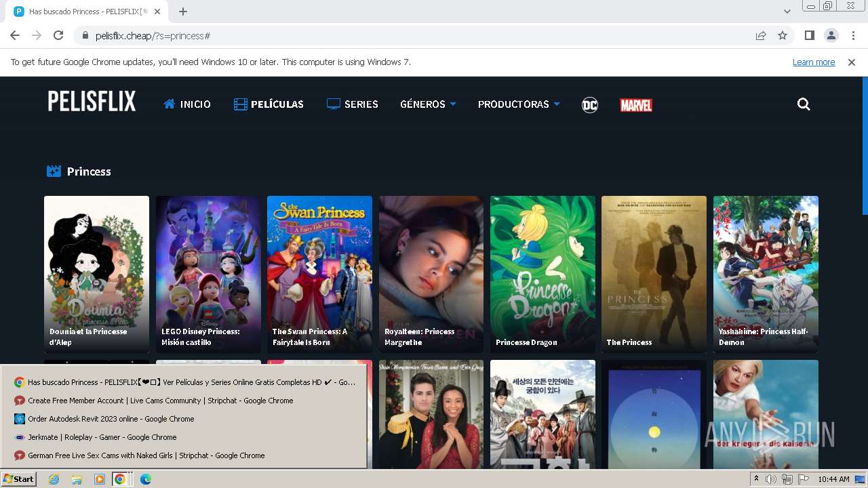Viewport: 868px width, 488px height.
Task: Click the Windows Start button
Action: point(19,479)
